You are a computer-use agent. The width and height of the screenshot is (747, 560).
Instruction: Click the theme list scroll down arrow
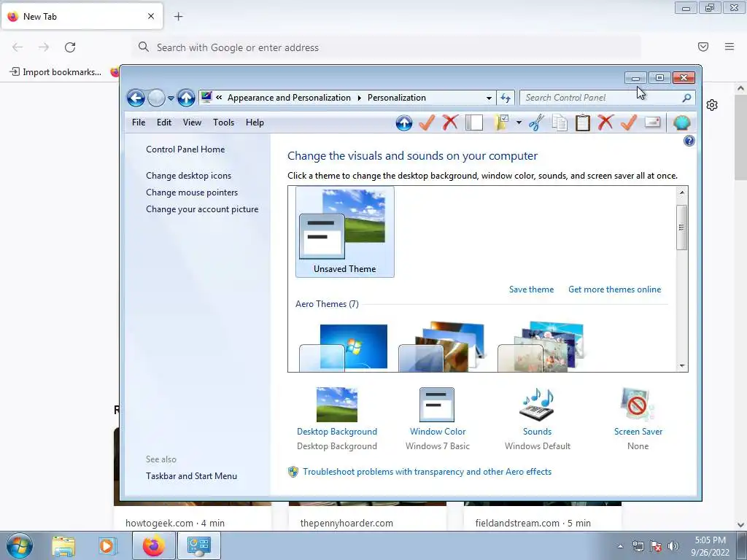pyautogui.click(x=682, y=366)
